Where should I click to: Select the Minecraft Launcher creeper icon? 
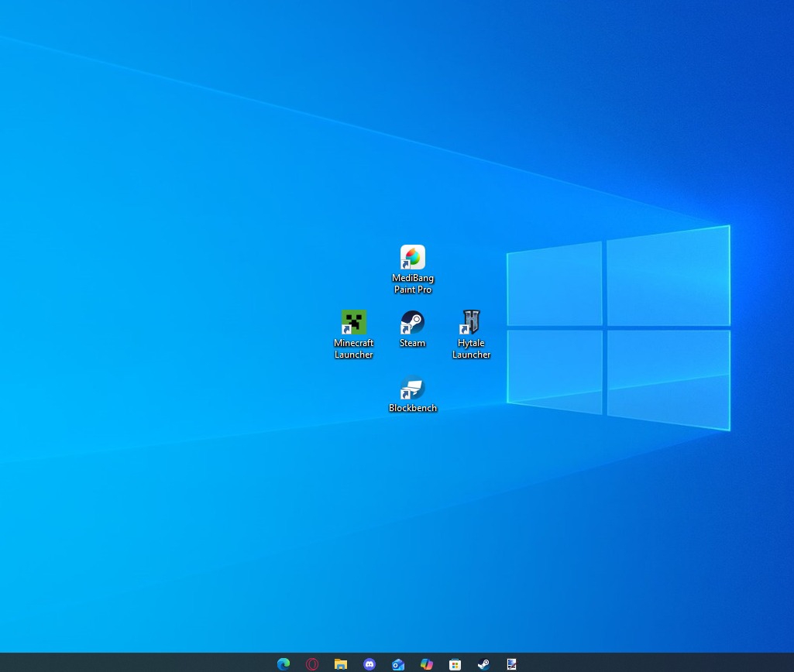tap(354, 322)
